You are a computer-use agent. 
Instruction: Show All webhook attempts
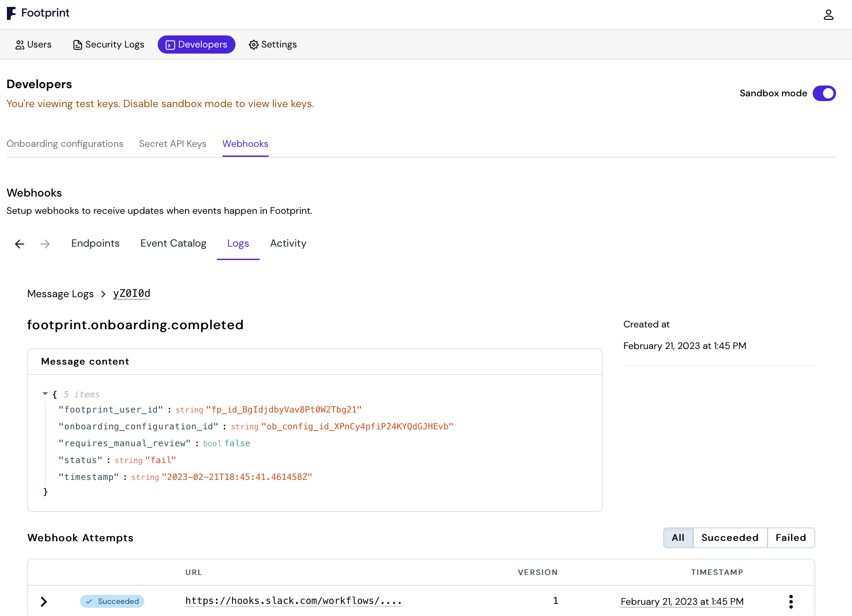(678, 538)
